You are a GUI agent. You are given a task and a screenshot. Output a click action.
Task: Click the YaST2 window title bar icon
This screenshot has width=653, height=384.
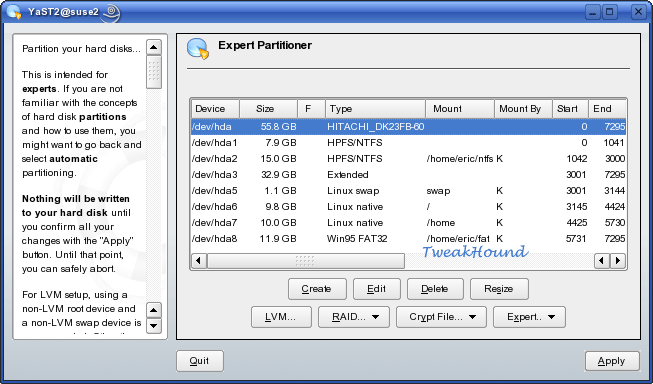(13, 12)
